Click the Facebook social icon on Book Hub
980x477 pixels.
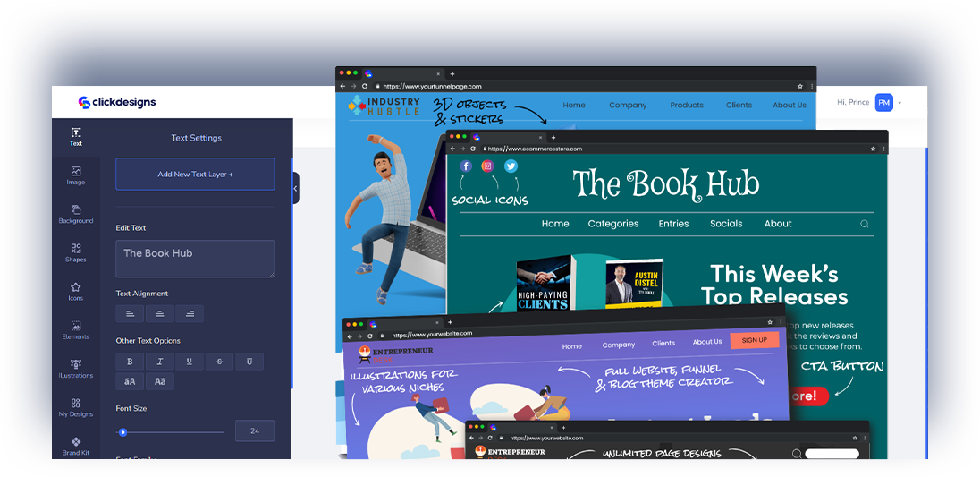[x=466, y=166]
